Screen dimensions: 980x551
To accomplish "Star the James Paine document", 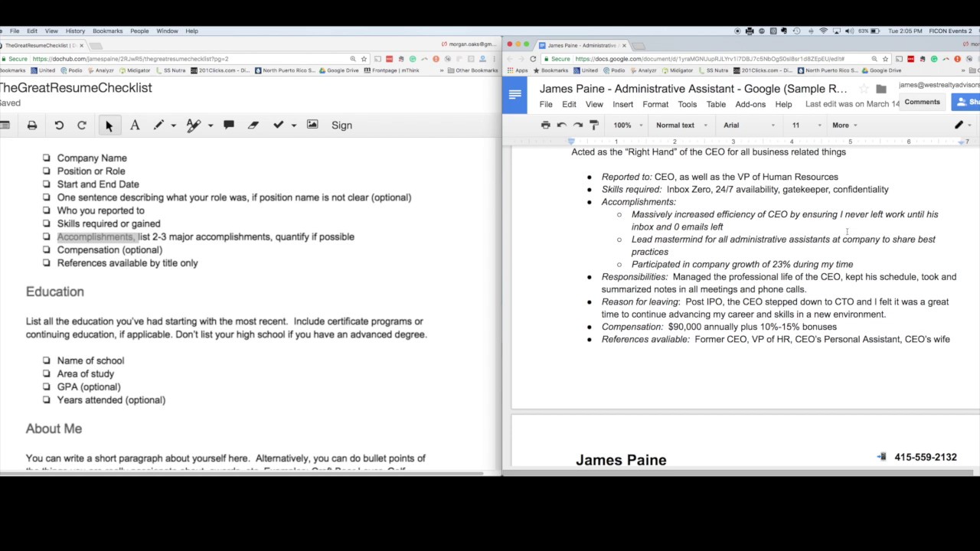I will (864, 89).
